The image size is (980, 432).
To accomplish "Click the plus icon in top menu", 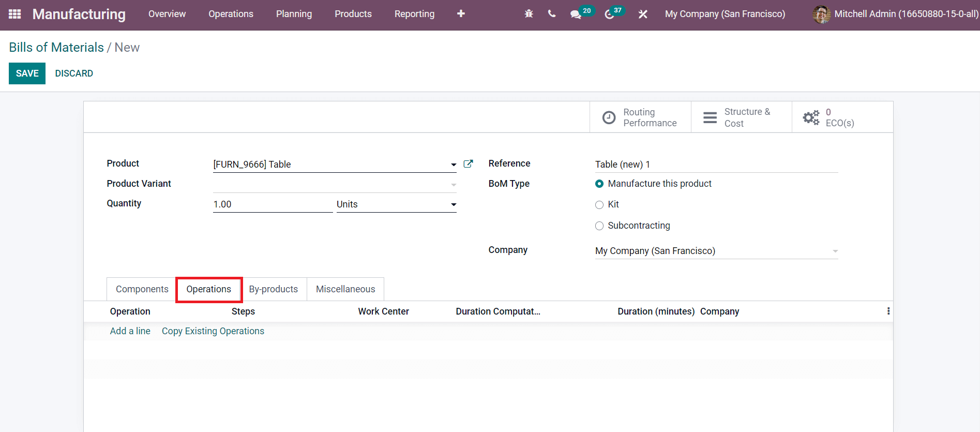I will point(461,14).
